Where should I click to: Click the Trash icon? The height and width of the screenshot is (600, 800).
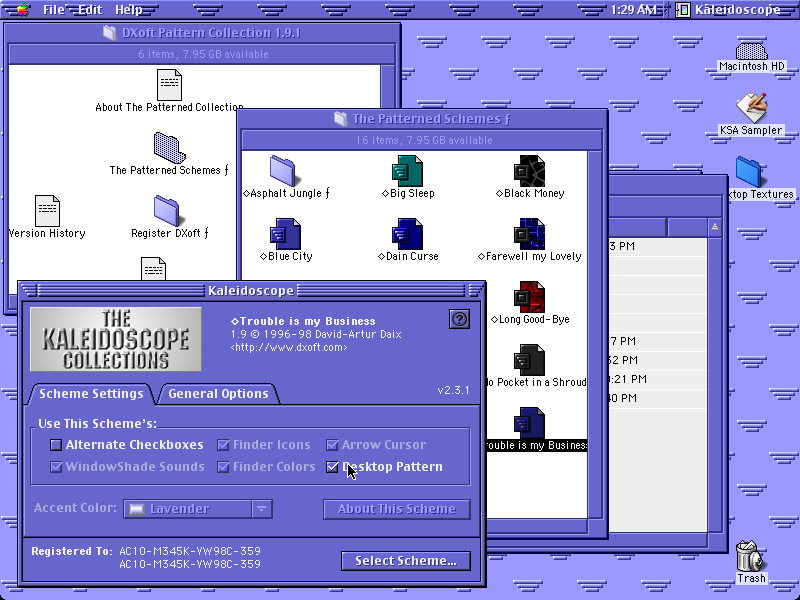[x=749, y=556]
